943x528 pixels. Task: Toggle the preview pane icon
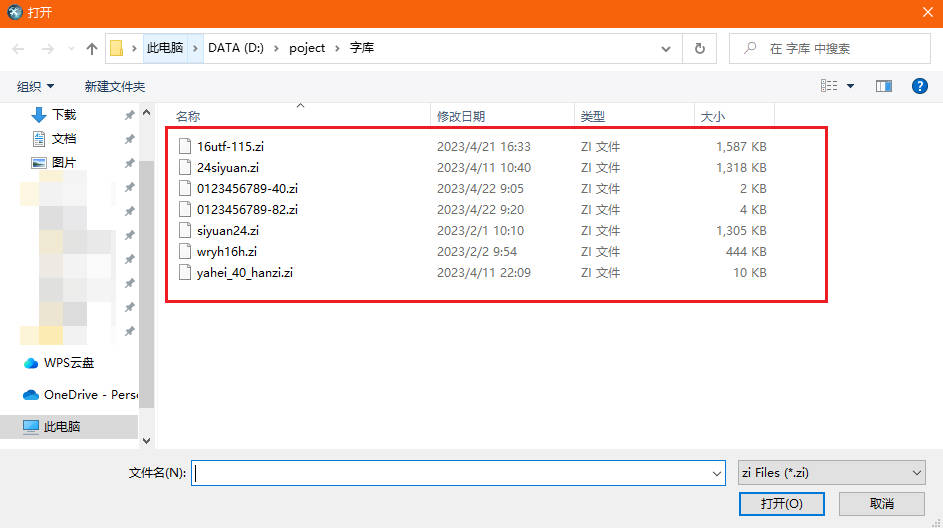tap(883, 87)
